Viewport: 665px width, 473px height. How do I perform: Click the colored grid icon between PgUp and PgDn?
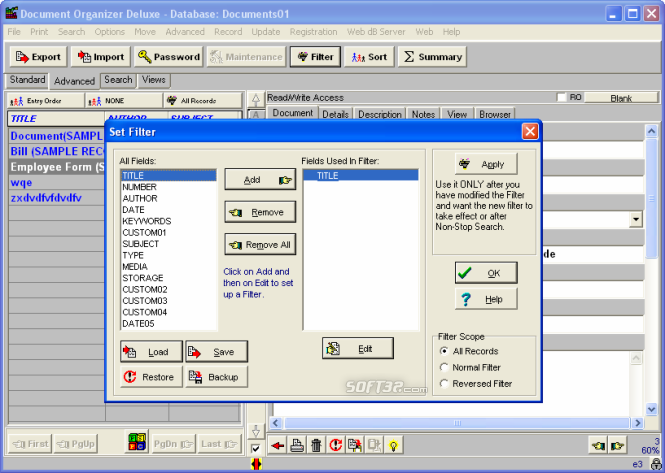(137, 442)
